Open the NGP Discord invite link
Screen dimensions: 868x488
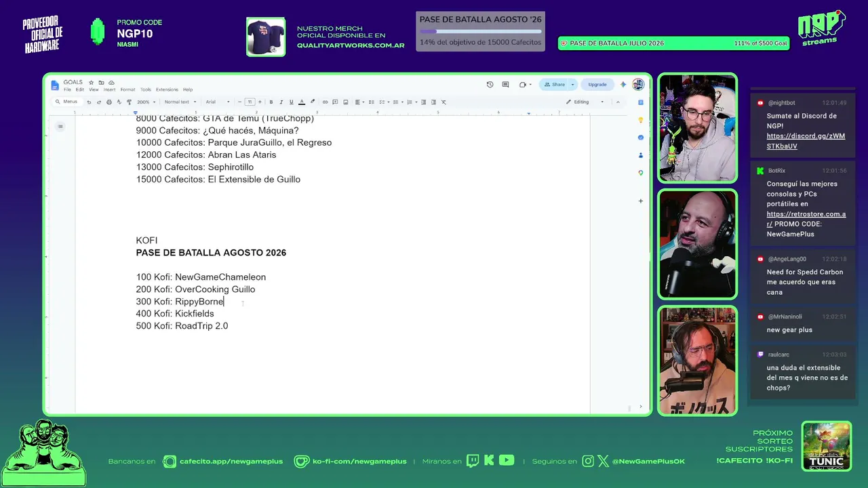coord(806,141)
